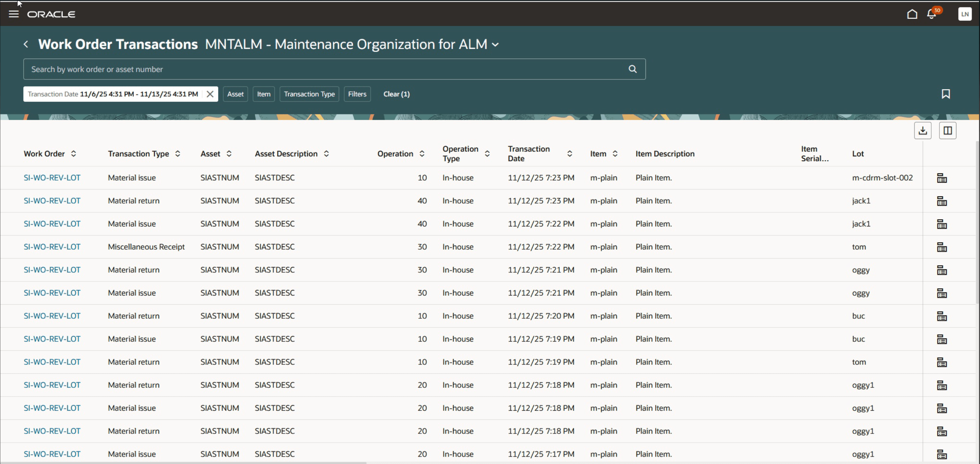Open the Transaction Type filter chip
Viewport: 980px width, 464px height.
click(x=309, y=94)
